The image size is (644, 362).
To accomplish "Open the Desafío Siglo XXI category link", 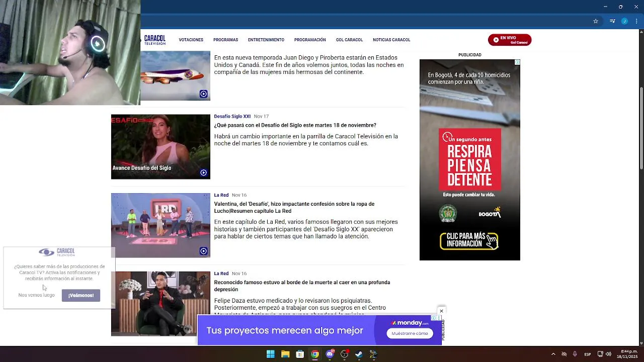I will [232, 117].
